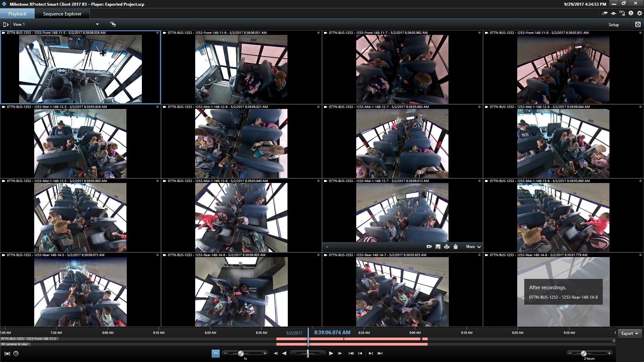Open the Export dropdown
This screenshot has width=644, height=362.
point(629,333)
